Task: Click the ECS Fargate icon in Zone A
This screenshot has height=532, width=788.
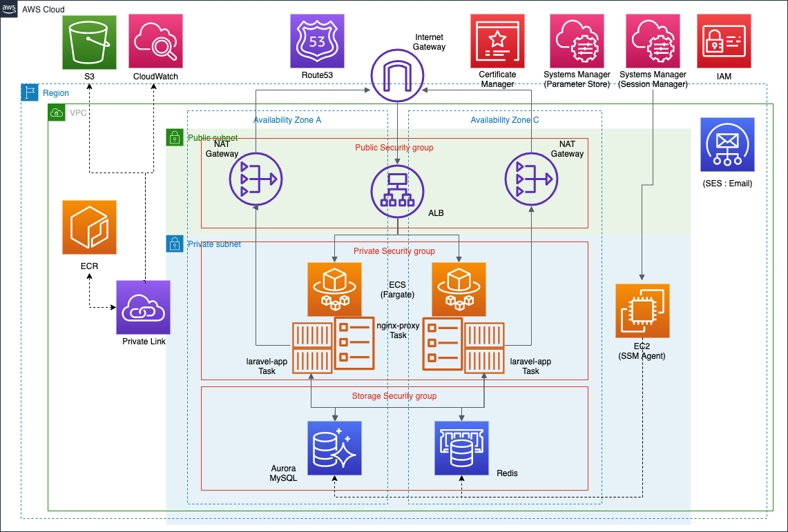Action: pyautogui.click(x=335, y=289)
